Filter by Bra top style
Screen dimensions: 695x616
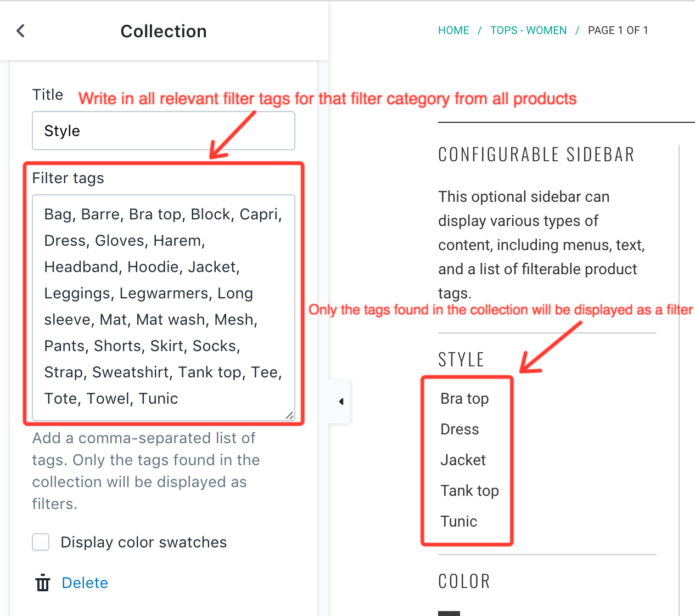[464, 399]
